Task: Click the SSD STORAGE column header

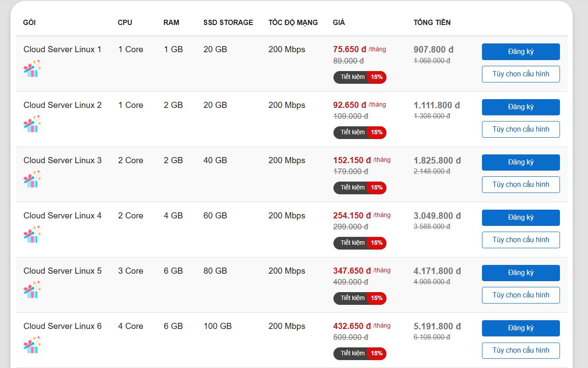Action: [x=228, y=22]
